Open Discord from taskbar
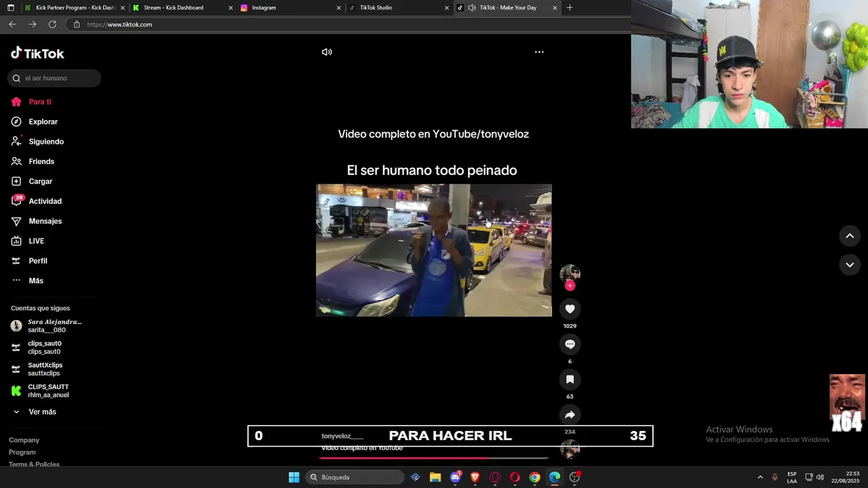Viewport: 868px width, 488px height. pyautogui.click(x=456, y=477)
